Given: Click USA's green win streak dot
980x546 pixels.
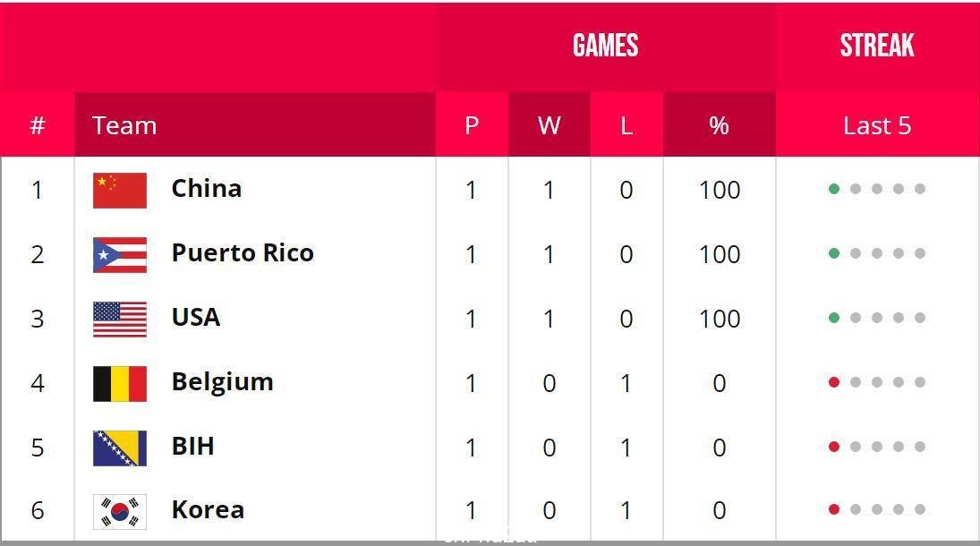Looking at the screenshot, I should pyautogui.click(x=834, y=318).
